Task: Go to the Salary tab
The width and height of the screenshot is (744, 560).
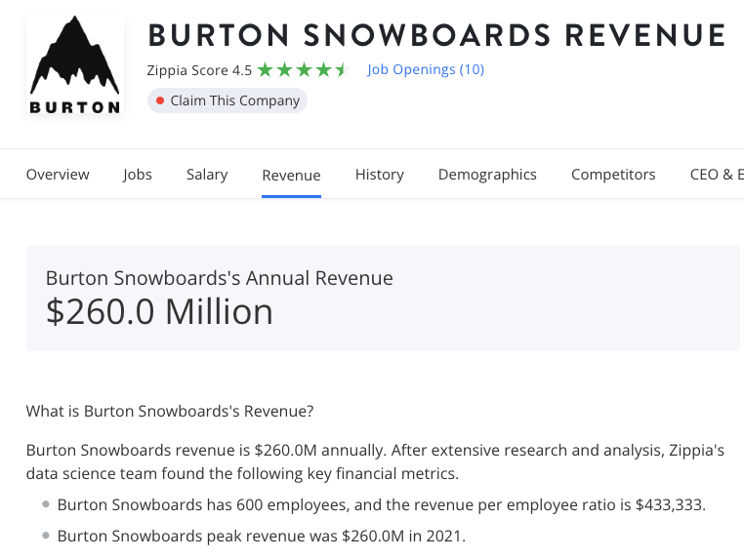Action: pyautogui.click(x=207, y=175)
